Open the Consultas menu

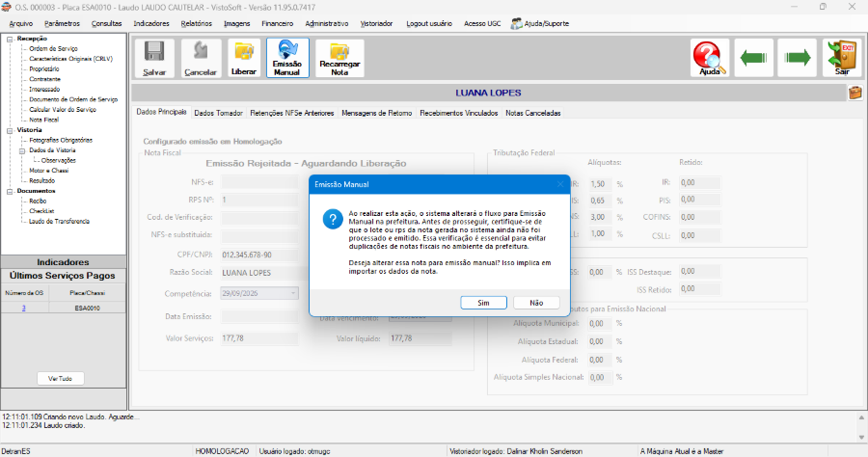(x=106, y=24)
